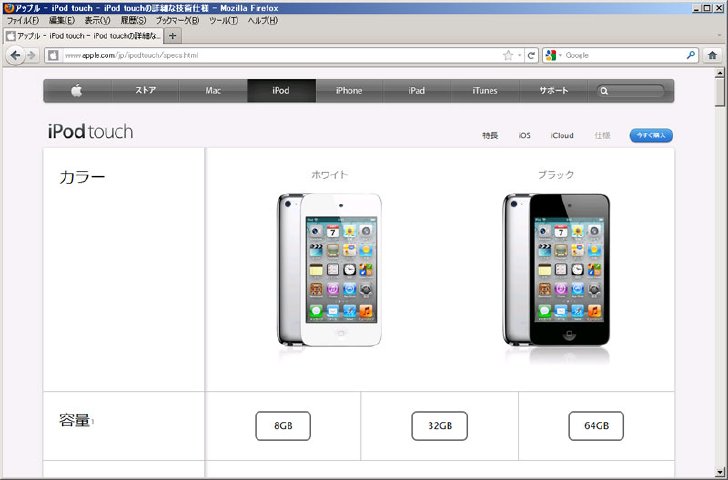The width and height of the screenshot is (728, 480).
Task: Click the 仕様 page link
Action: [602, 136]
